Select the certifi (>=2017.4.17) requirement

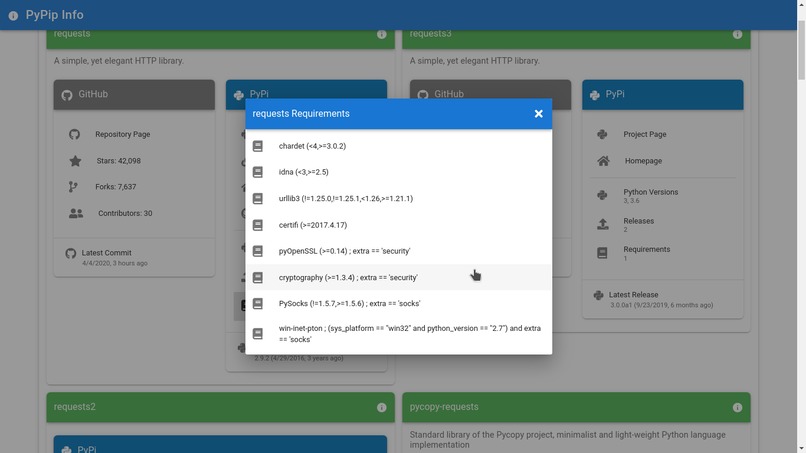point(398,225)
